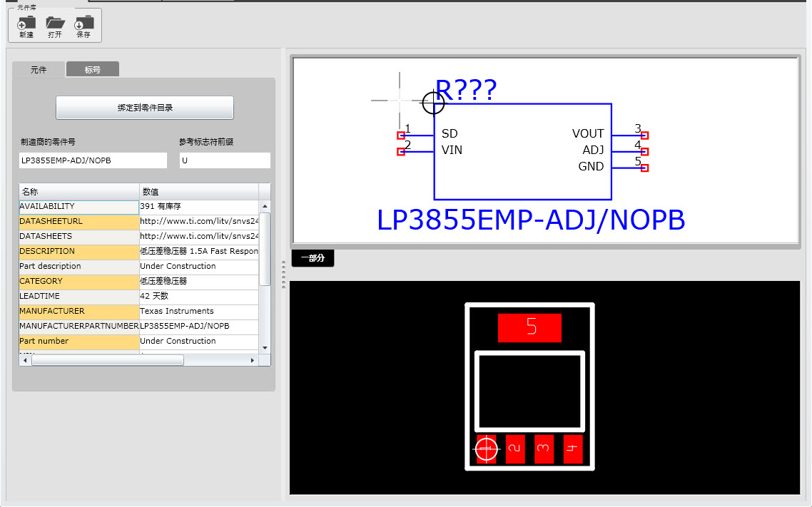Select the 'Part number' property name
This screenshot has width=812, height=507.
(79, 342)
